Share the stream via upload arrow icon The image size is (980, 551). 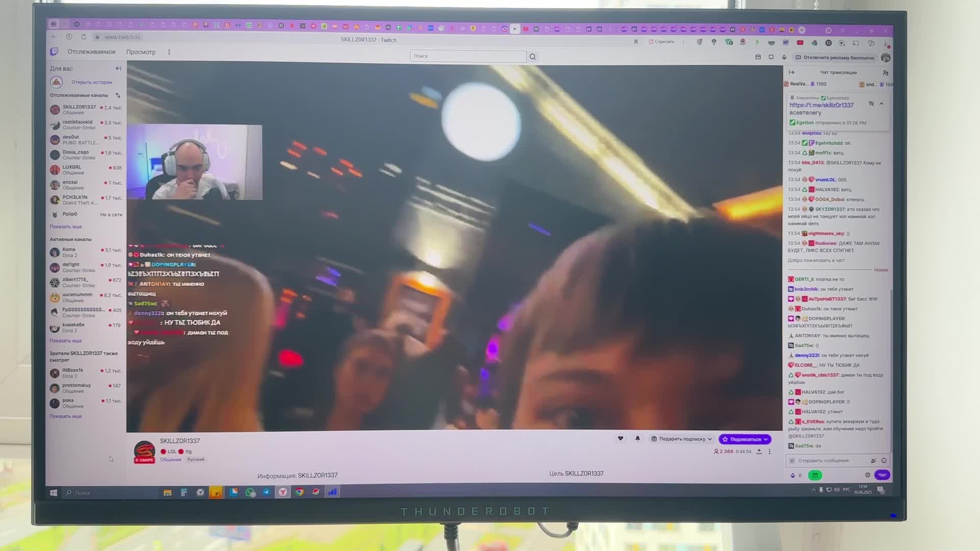point(759,452)
